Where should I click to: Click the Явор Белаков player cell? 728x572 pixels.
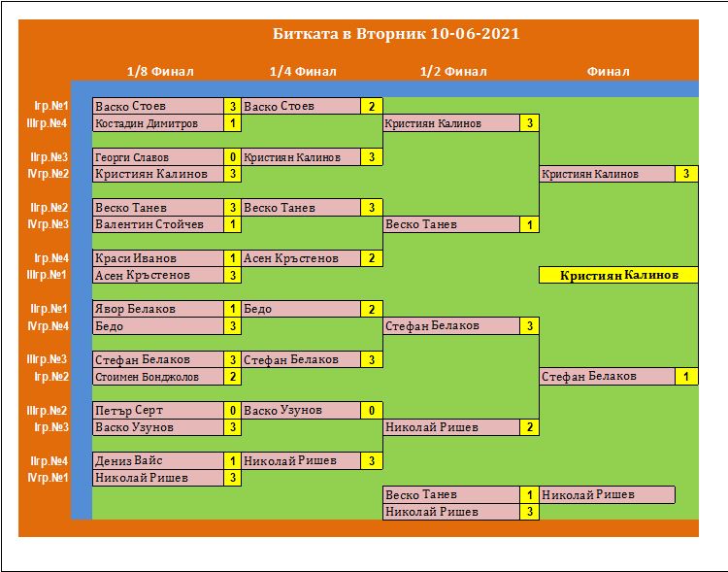tap(158, 309)
